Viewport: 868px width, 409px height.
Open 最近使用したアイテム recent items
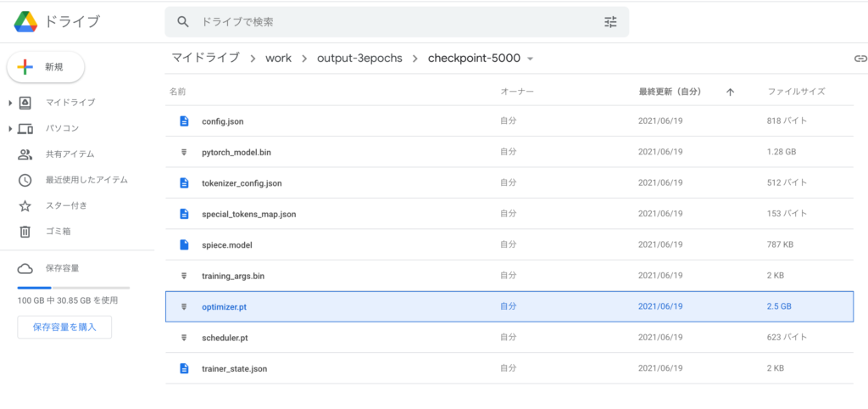pyautogui.click(x=86, y=180)
